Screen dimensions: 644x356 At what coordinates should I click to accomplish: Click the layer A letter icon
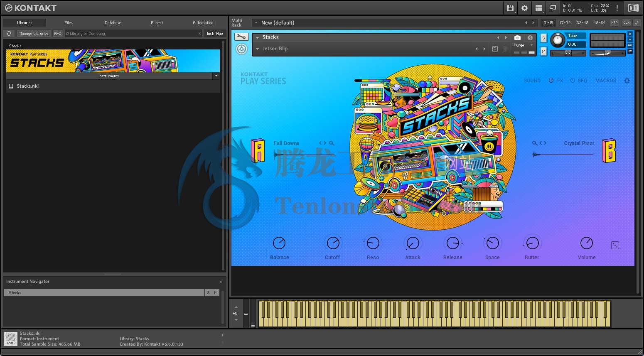tap(258, 150)
